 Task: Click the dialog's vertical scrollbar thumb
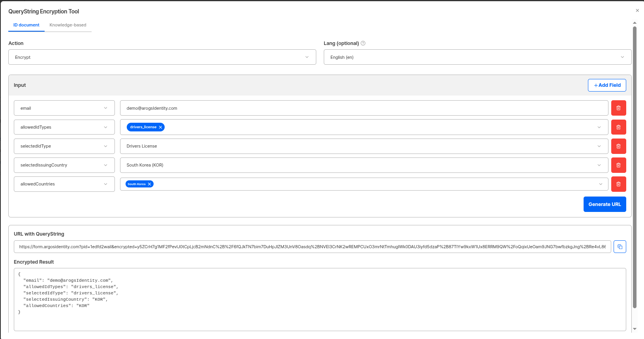635,167
